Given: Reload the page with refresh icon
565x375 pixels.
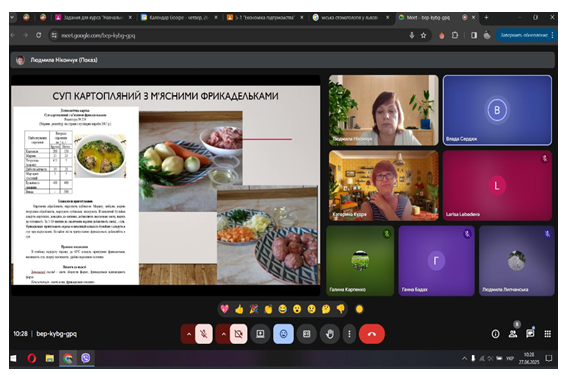Looking at the screenshot, I should click(x=38, y=35).
